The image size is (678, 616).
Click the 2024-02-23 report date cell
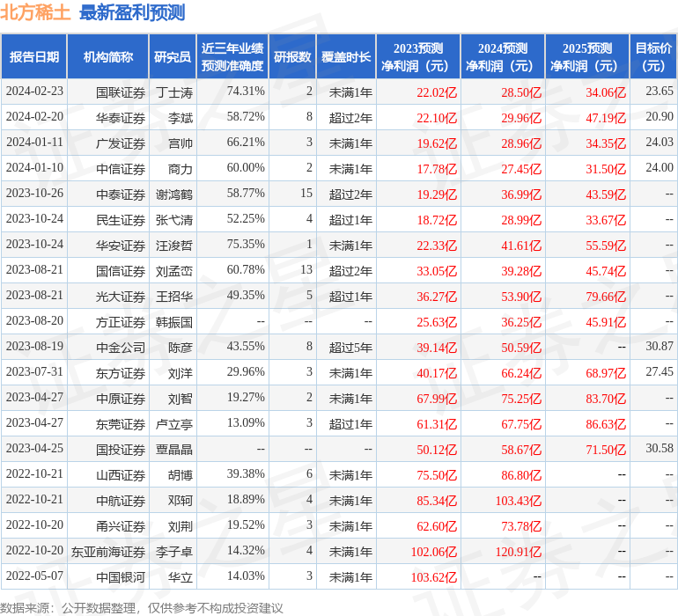click(34, 92)
